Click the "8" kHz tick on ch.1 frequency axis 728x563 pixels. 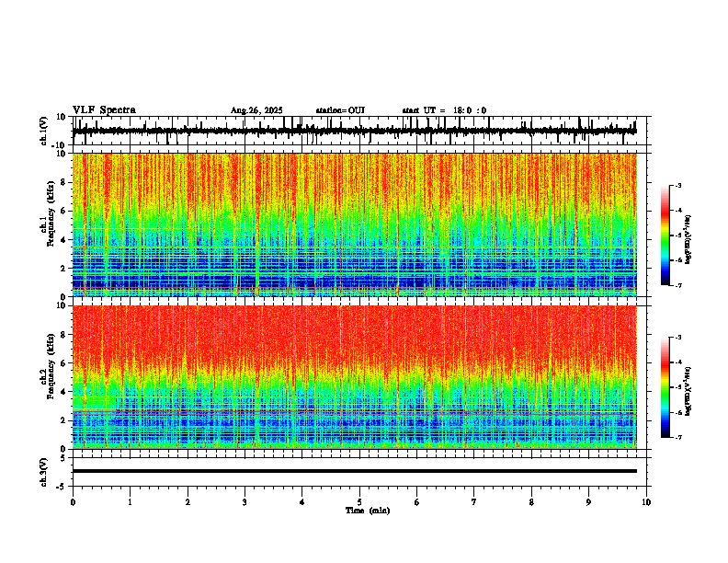click(64, 182)
